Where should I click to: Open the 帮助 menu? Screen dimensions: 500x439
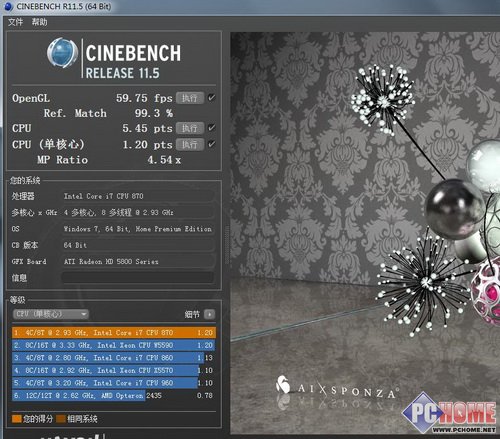click(39, 22)
